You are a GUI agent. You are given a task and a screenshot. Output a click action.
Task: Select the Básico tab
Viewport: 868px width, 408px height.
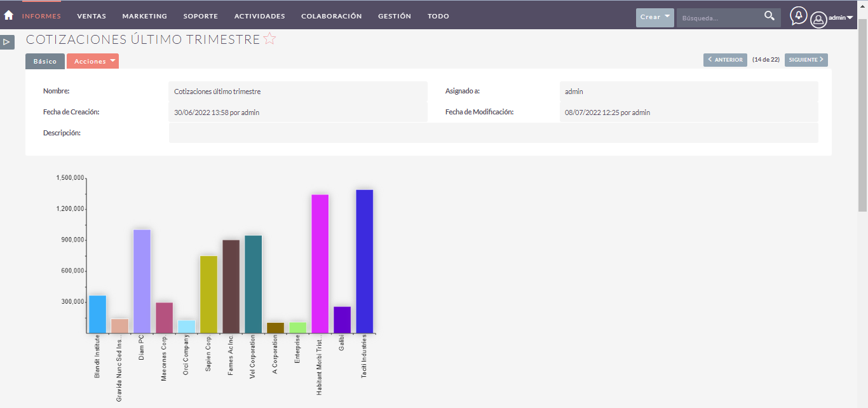click(45, 61)
